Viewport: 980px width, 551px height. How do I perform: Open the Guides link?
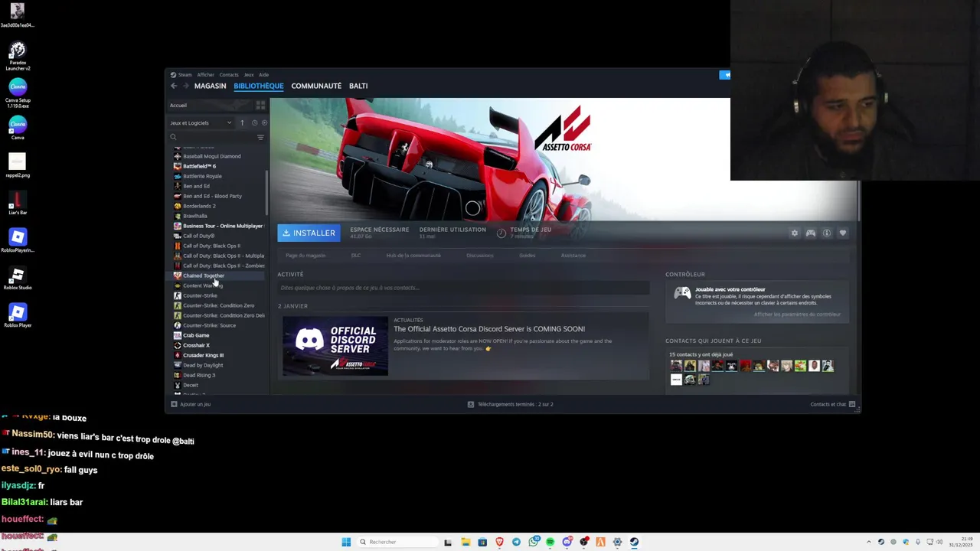click(x=528, y=255)
